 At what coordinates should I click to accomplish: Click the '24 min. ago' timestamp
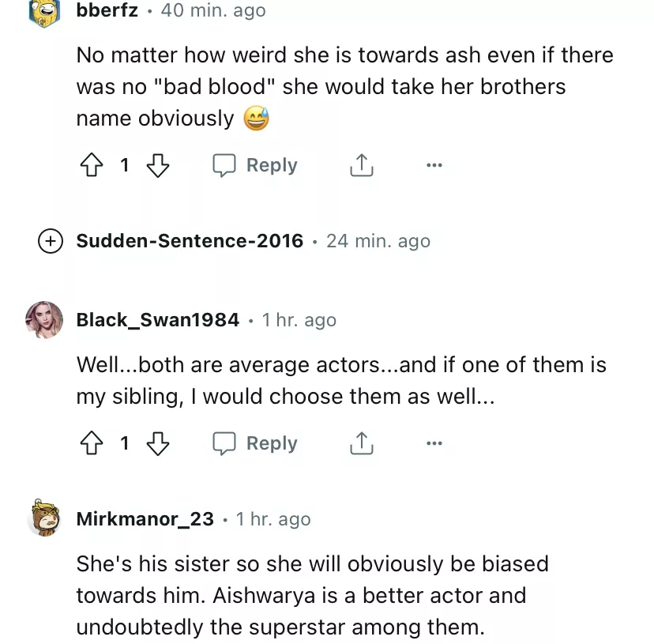pyautogui.click(x=378, y=241)
